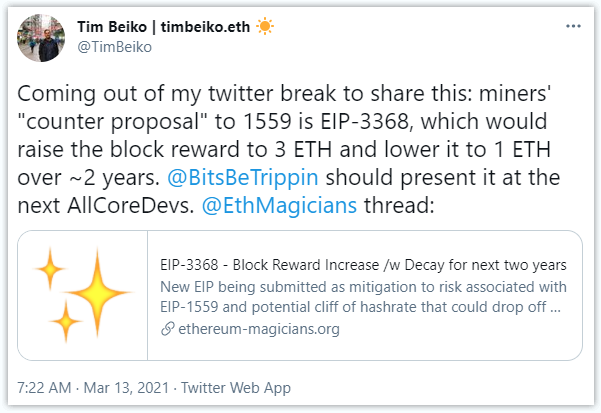Open the three-dot more options menu
601x413 pixels.
click(x=573, y=26)
